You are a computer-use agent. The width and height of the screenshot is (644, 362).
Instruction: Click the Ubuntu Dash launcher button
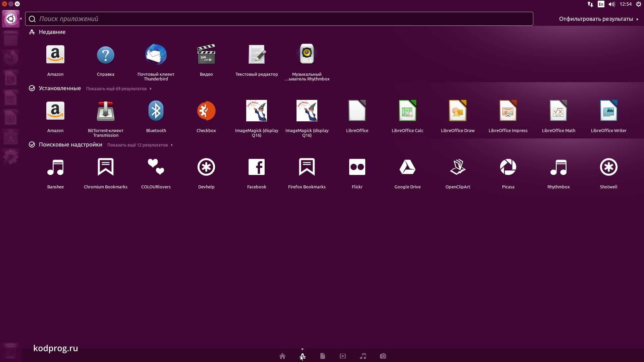[x=11, y=19]
